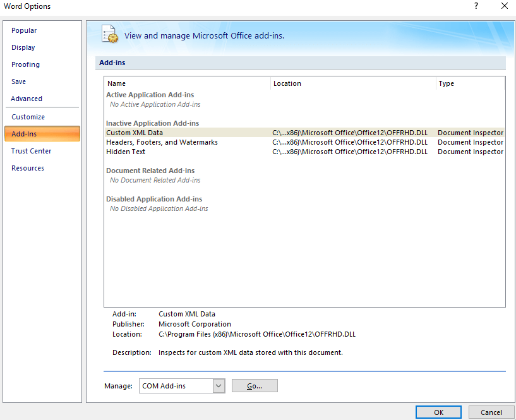Go to the Advanced category
The image size is (516, 420).
pos(27,99)
